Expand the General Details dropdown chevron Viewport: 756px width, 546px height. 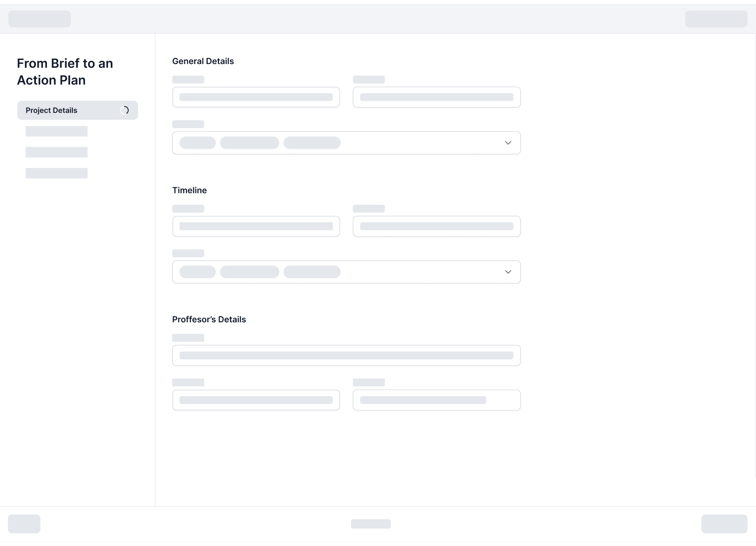click(x=508, y=143)
